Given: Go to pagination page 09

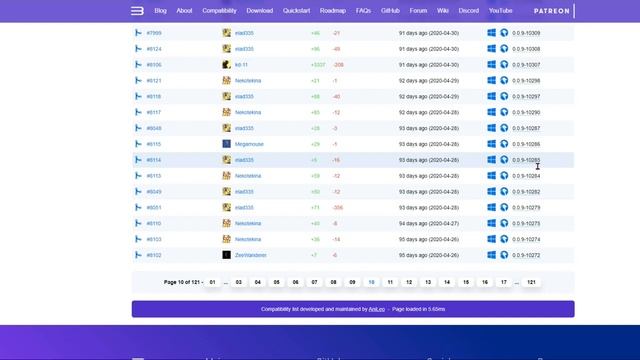Looking at the screenshot, I should (352, 282).
